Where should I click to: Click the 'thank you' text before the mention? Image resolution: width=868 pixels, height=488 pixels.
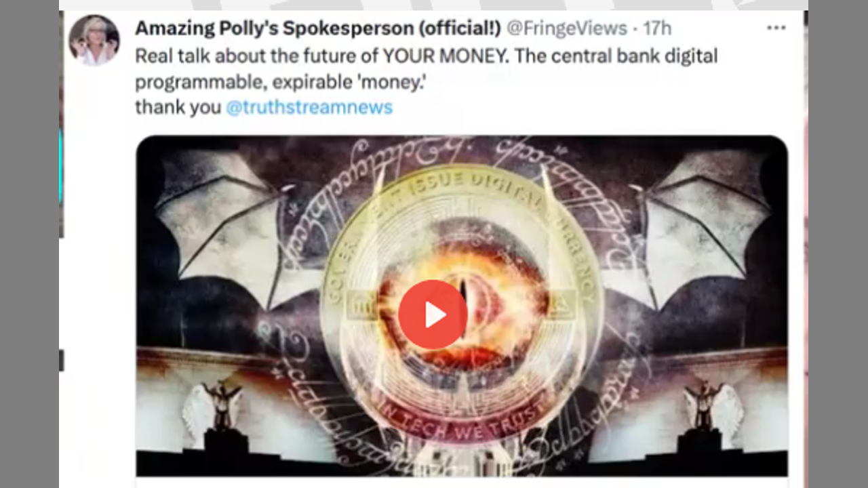point(178,107)
